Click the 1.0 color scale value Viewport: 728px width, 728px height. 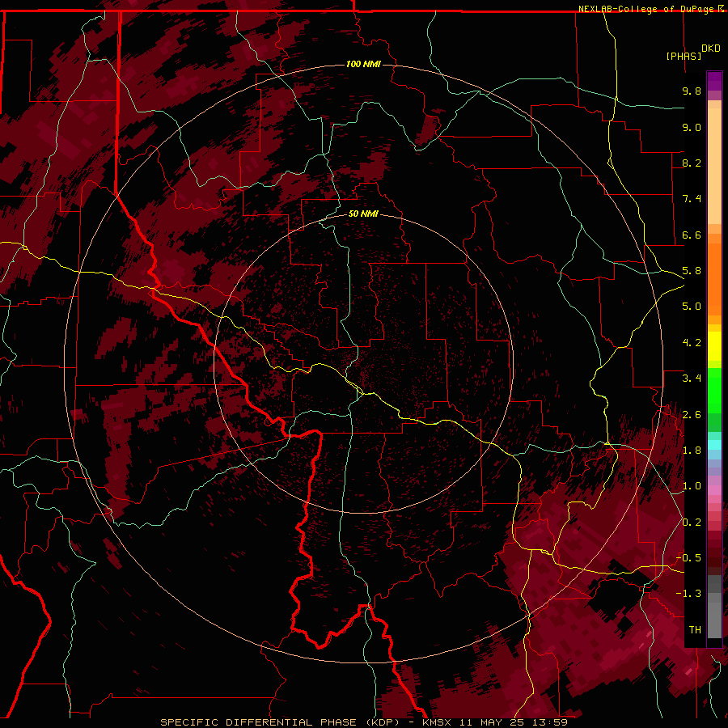coord(692,486)
